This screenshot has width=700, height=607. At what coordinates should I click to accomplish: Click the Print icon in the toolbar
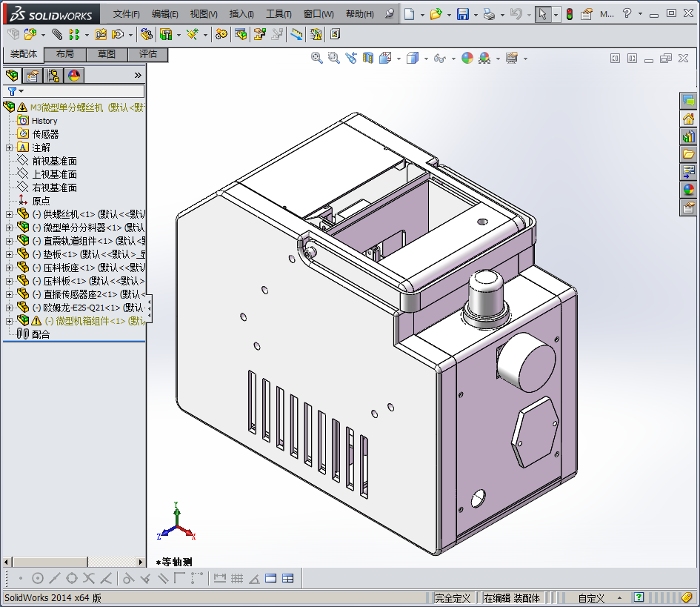coord(489,14)
